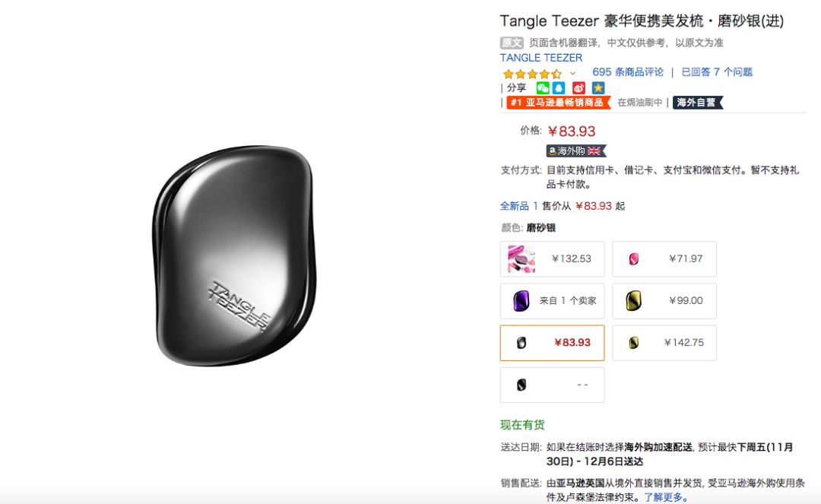Share via the red Weibo icon
The width and height of the screenshot is (821, 504).
coord(579,88)
